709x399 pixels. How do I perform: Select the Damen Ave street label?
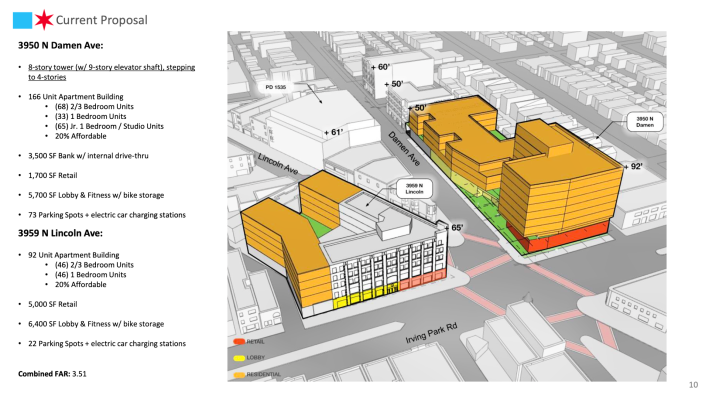(404, 148)
